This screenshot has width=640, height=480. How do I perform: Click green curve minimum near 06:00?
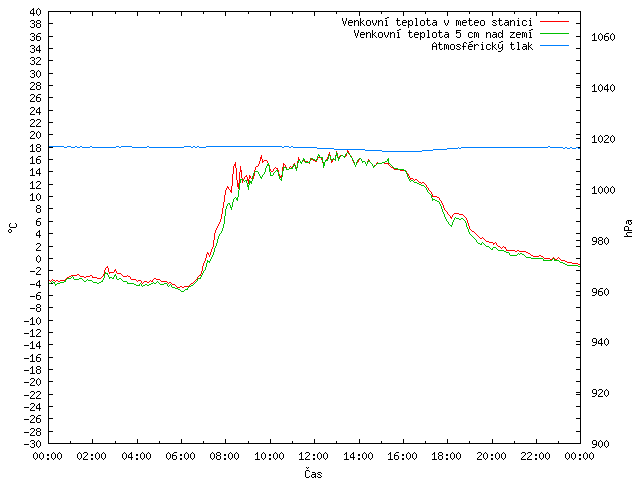pyautogui.click(x=182, y=291)
